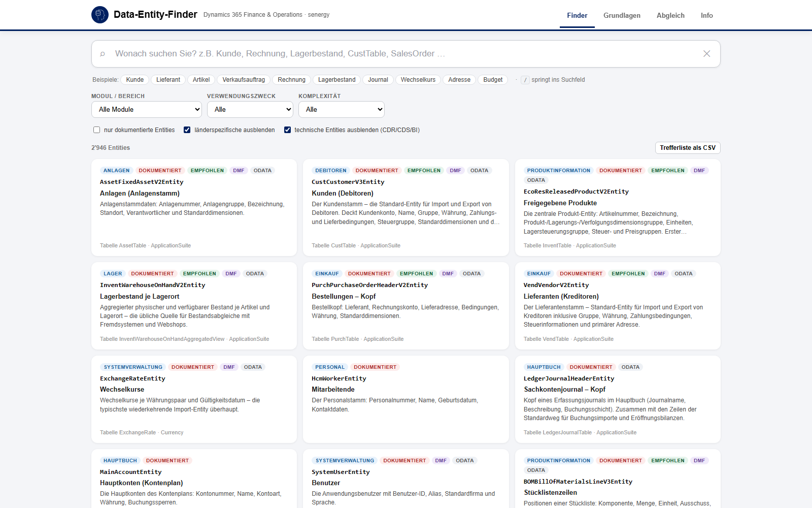The width and height of the screenshot is (812, 508).
Task: Clear the search with the X icon
Action: click(706, 54)
